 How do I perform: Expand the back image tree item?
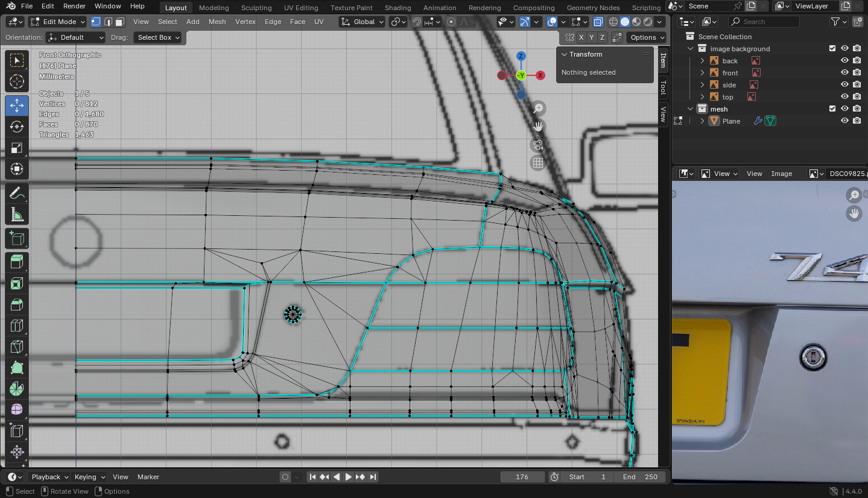[702, 61]
